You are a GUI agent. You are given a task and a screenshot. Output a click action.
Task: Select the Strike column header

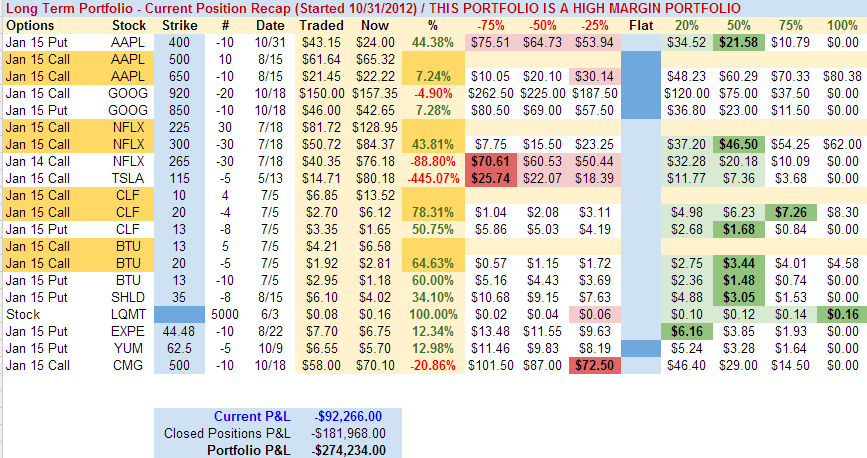176,24
